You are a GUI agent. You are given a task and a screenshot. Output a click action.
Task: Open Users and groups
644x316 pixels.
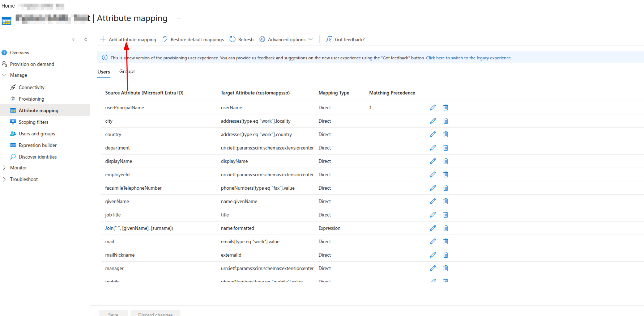point(37,134)
